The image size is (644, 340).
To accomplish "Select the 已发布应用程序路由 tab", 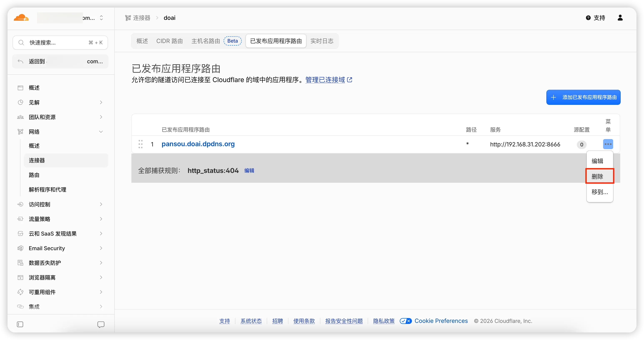I will point(276,41).
